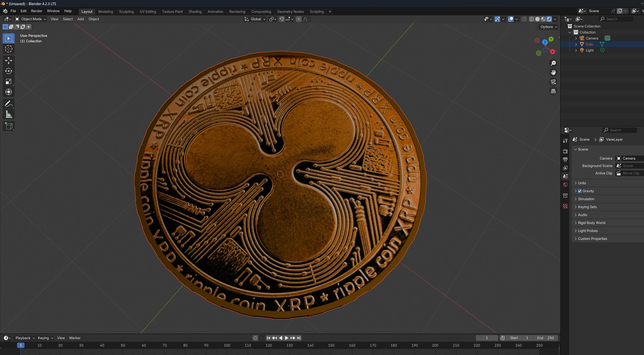Open the Texture properties tab
644x355 pixels.
point(565,206)
